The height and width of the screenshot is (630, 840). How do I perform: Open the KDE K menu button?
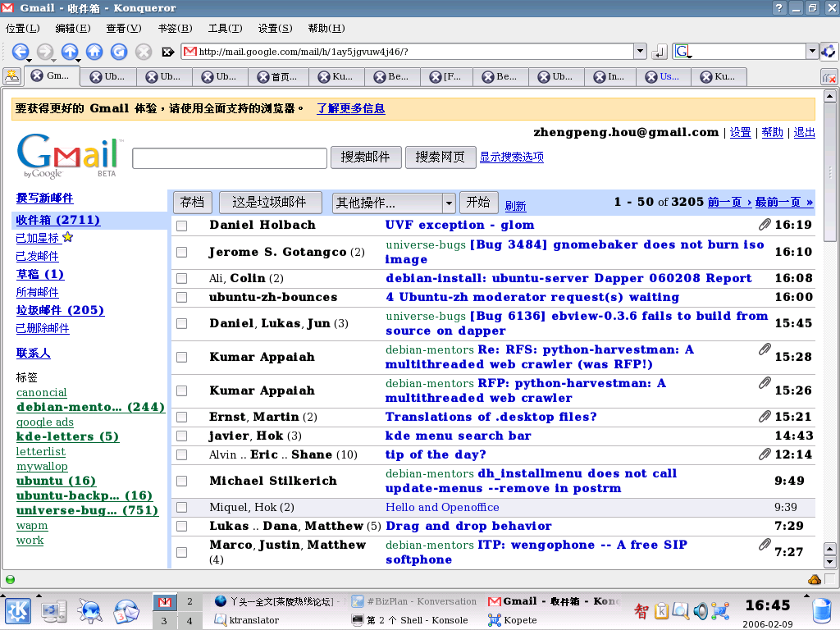coord(18,611)
